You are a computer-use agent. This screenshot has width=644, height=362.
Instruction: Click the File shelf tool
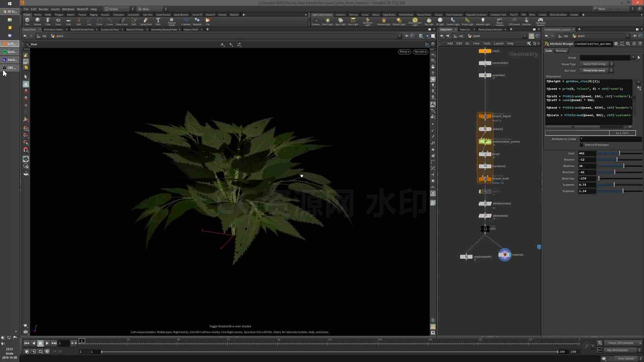pos(208,21)
